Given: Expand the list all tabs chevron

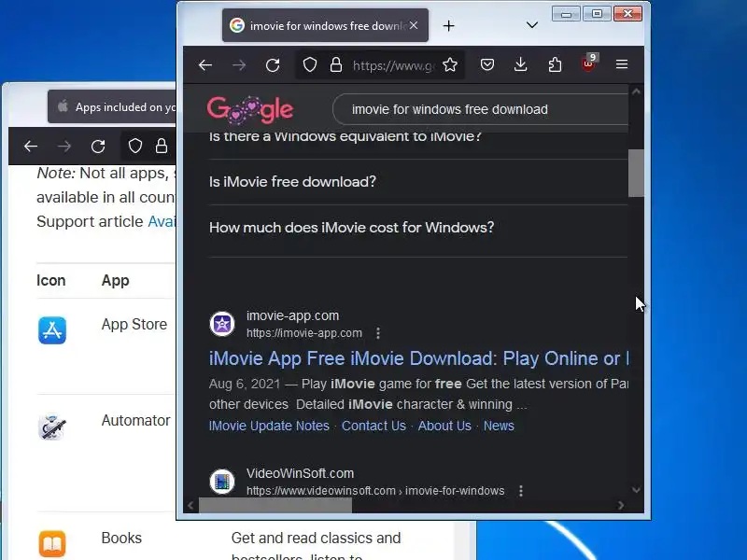Looking at the screenshot, I should (532, 25).
